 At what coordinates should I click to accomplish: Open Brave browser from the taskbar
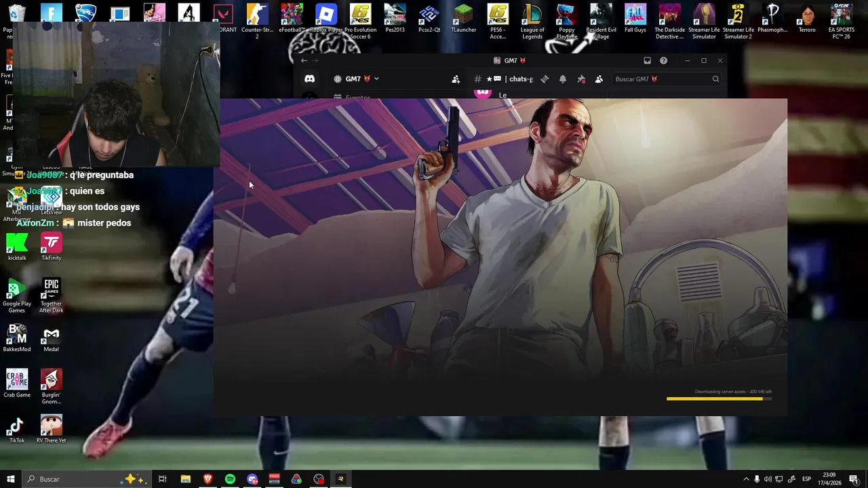point(208,479)
